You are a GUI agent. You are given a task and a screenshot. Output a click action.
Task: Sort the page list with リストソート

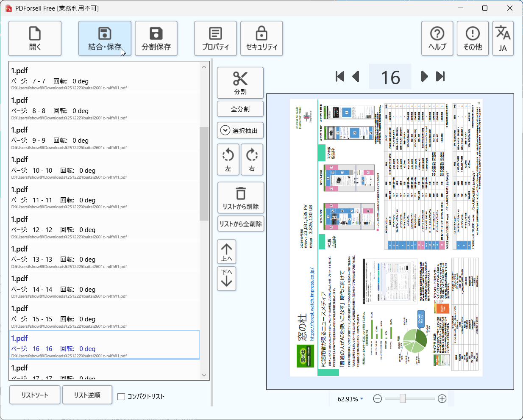point(34,395)
